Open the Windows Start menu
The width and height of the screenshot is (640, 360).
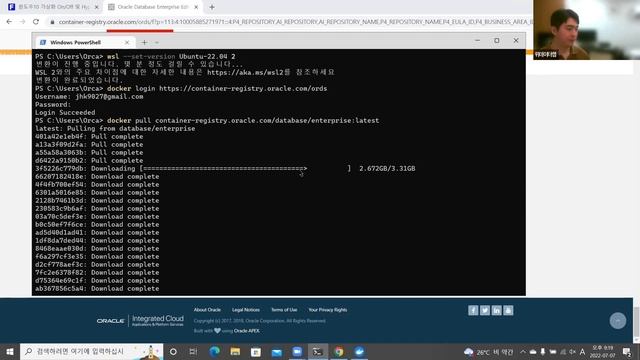pos(10,351)
